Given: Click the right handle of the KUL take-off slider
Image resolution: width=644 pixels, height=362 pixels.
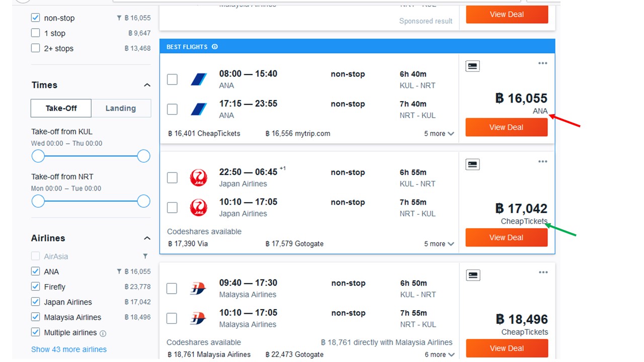Looking at the screenshot, I should click(x=144, y=156).
